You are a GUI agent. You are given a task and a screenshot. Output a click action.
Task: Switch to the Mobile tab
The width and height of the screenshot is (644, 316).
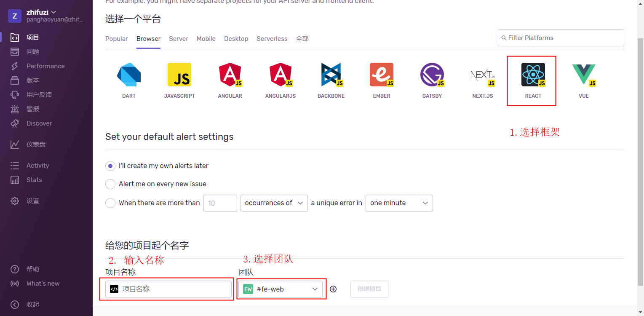click(206, 39)
